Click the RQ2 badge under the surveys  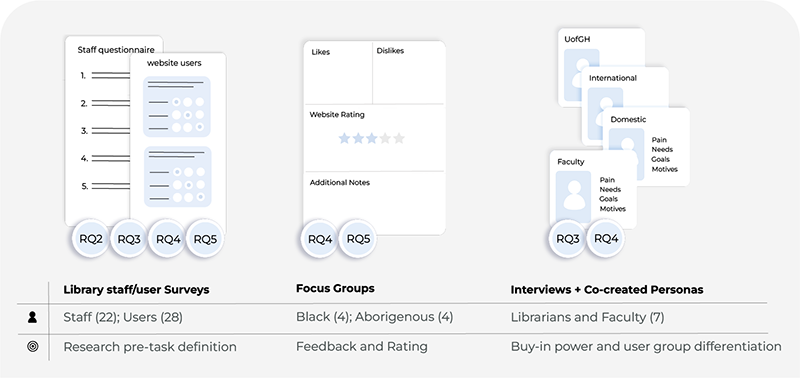[91, 239]
